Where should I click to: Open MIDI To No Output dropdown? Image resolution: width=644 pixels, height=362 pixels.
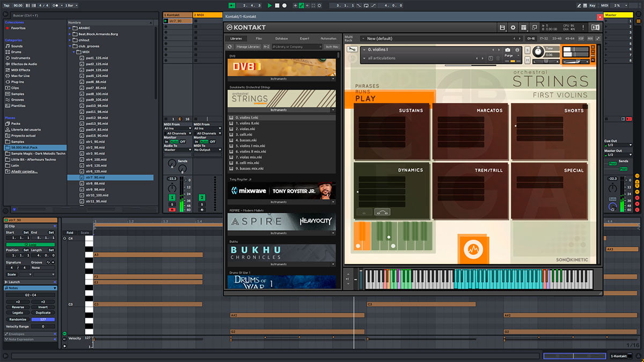coord(208,150)
